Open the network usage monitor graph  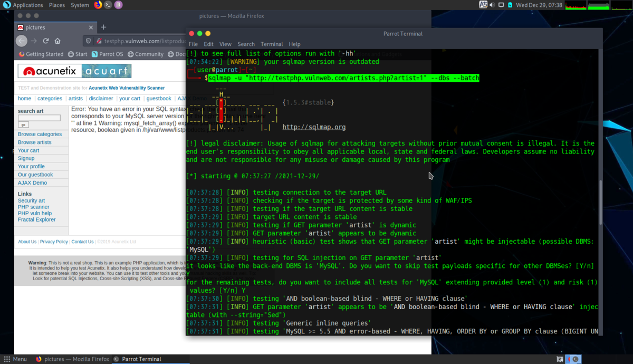[x=621, y=5]
